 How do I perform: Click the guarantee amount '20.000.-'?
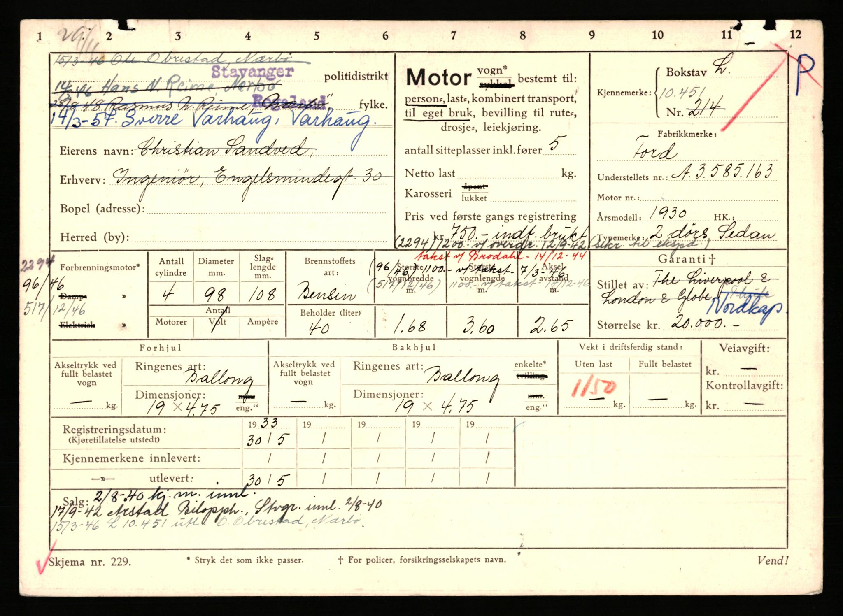click(706, 323)
